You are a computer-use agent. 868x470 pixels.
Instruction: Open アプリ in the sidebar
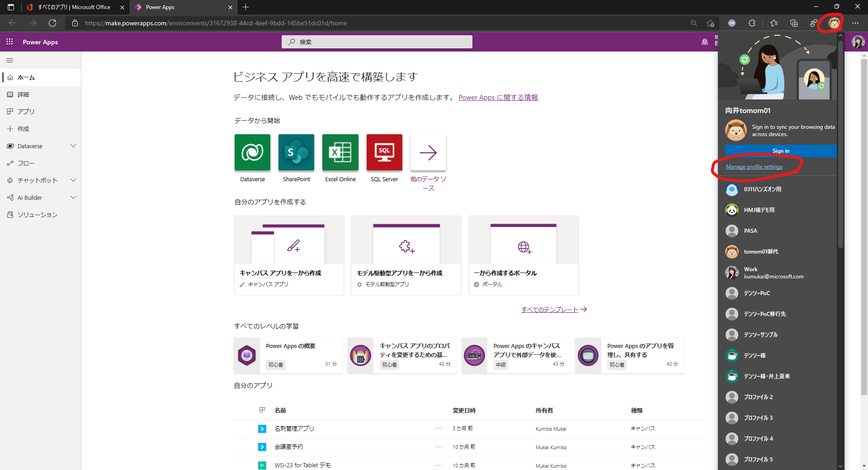41,112
